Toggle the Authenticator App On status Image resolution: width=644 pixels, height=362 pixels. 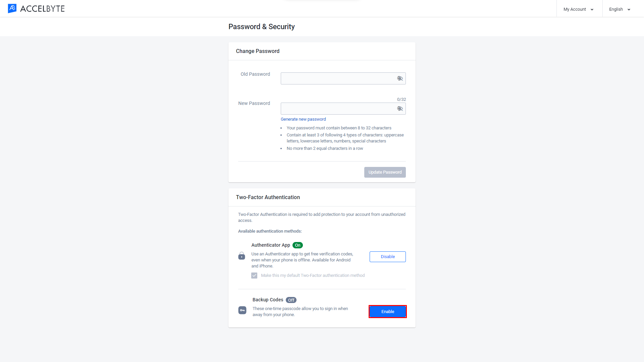pyautogui.click(x=387, y=256)
